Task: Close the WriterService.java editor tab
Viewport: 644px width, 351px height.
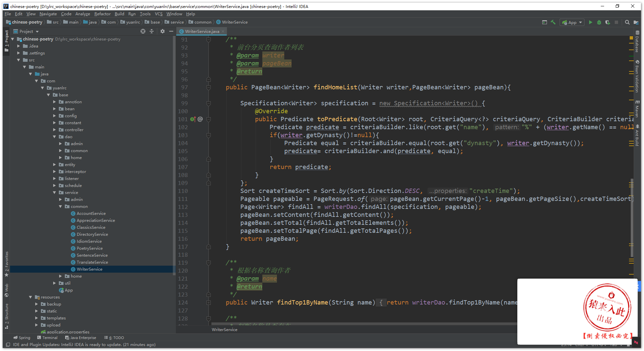Action: 223,32
